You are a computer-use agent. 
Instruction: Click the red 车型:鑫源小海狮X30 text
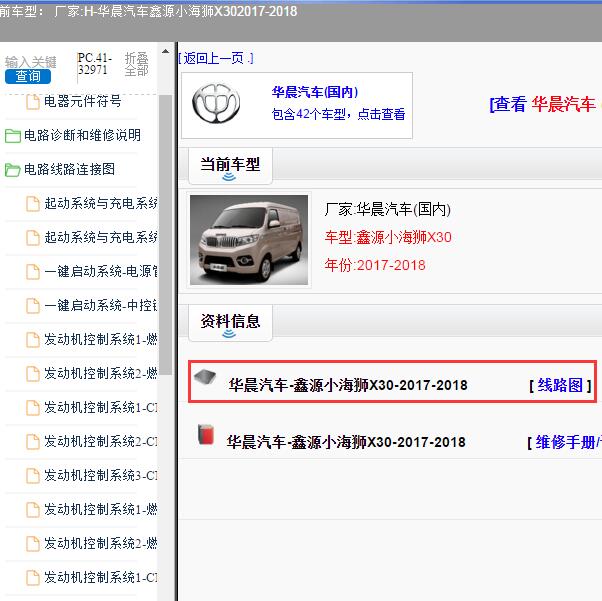[x=388, y=237]
